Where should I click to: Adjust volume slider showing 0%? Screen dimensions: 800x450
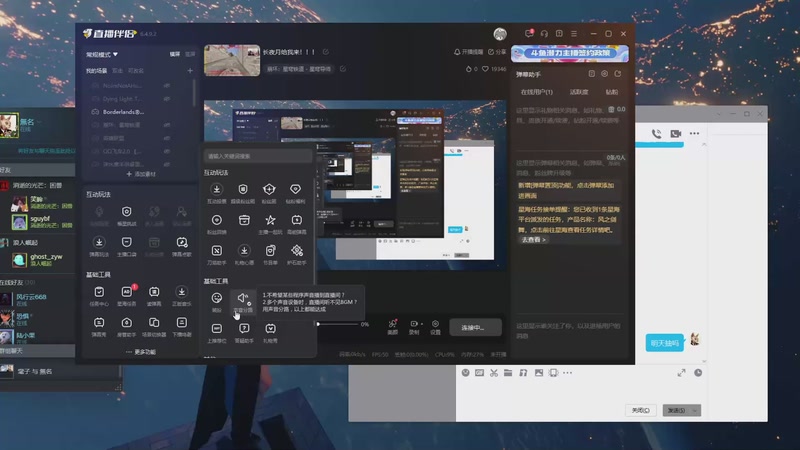pyautogui.click(x=338, y=324)
